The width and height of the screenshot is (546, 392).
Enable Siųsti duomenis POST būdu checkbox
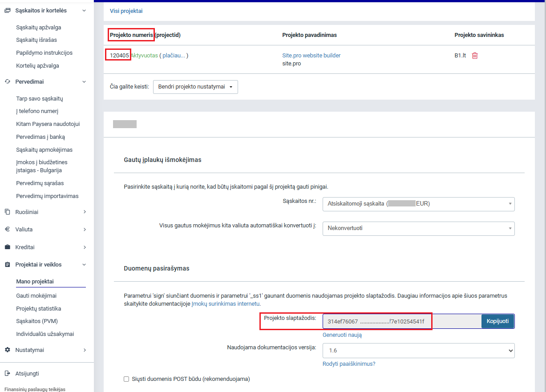click(x=126, y=379)
